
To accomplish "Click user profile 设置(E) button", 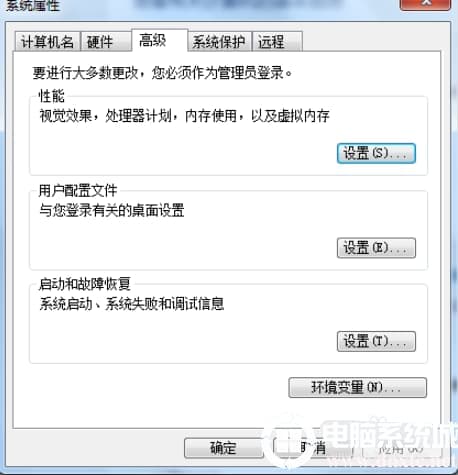I will pyautogui.click(x=376, y=248).
